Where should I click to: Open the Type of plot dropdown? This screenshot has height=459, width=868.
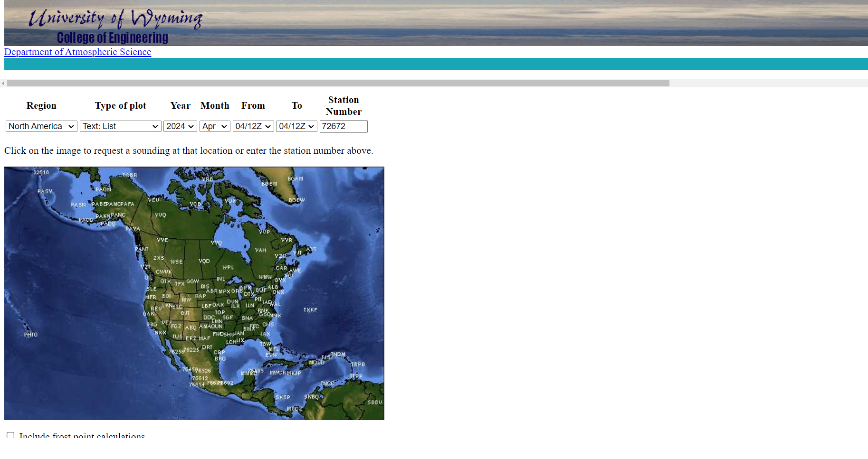(121, 126)
